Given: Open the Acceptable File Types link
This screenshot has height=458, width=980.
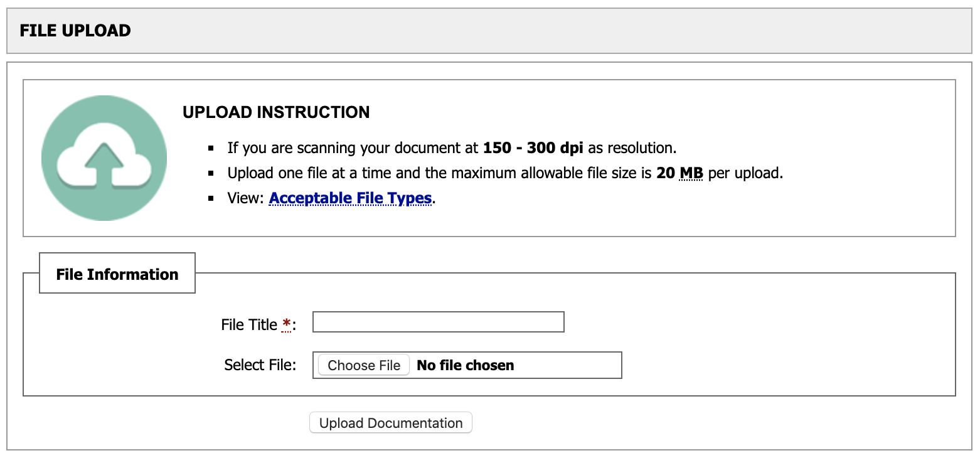Looking at the screenshot, I should [350, 198].
